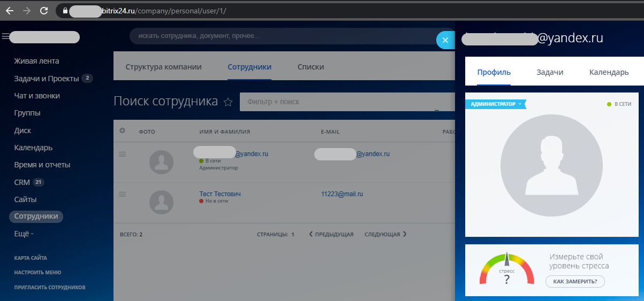Click the stress level gauge
Image resolution: width=644 pixels, height=301 pixels.
[x=506, y=270]
